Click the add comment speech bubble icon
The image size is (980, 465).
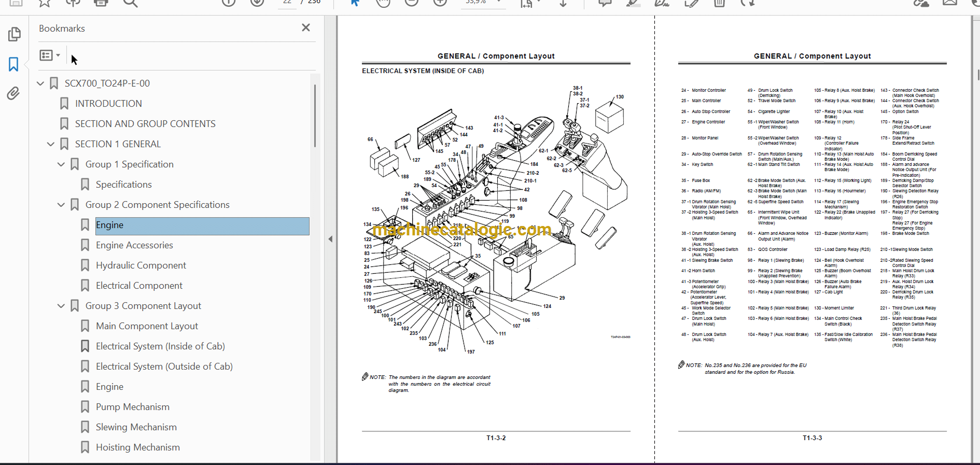click(x=605, y=3)
